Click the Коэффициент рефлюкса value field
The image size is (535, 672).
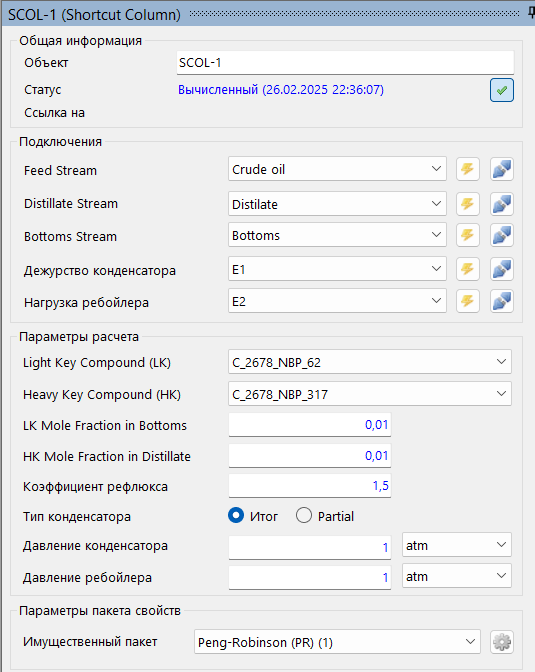(310, 486)
